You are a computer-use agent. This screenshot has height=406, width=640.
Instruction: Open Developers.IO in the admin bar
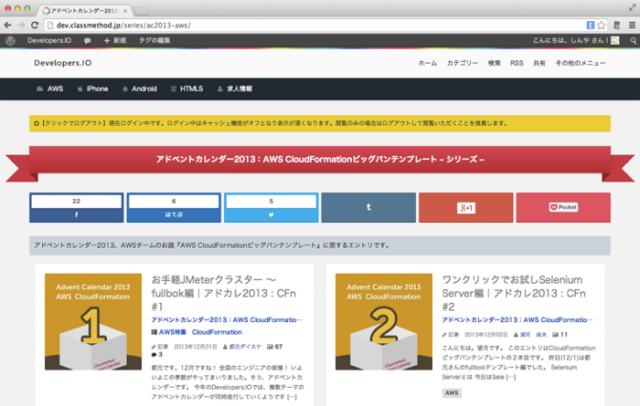pyautogui.click(x=49, y=40)
